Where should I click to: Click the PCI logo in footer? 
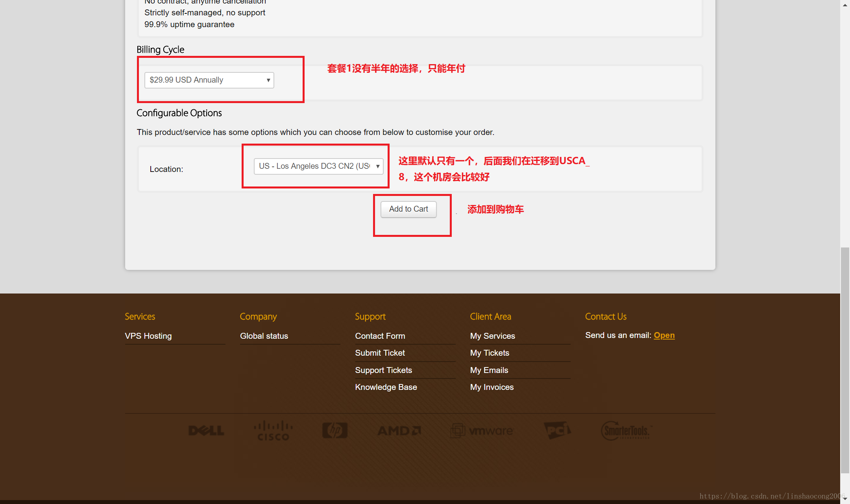(x=557, y=430)
